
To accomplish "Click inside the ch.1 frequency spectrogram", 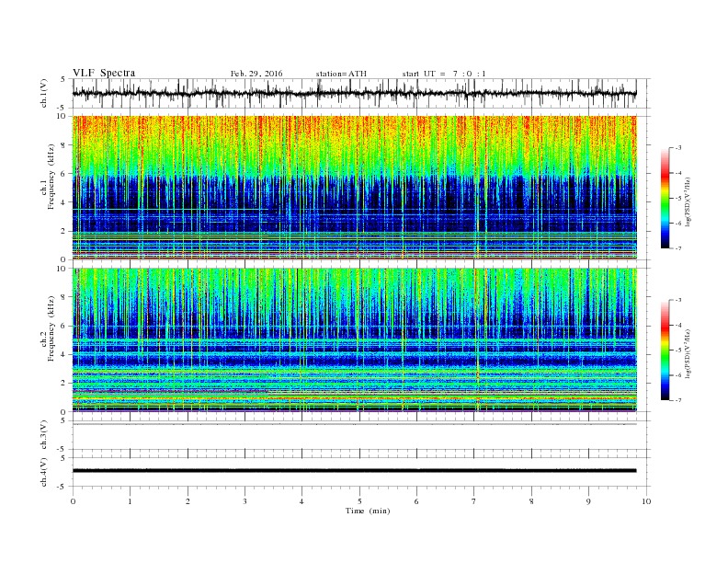I will pyautogui.click(x=355, y=188).
